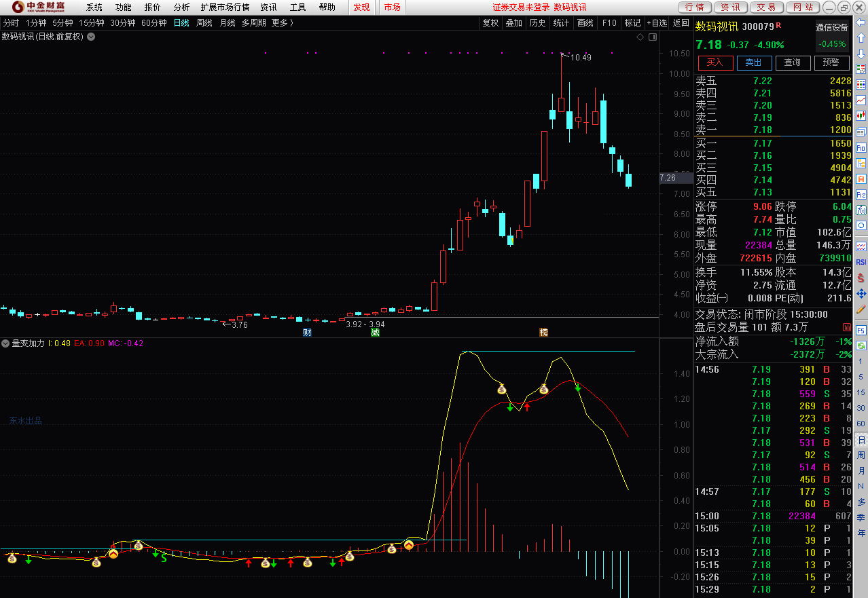Open the line chart sidebar icon

point(861,100)
